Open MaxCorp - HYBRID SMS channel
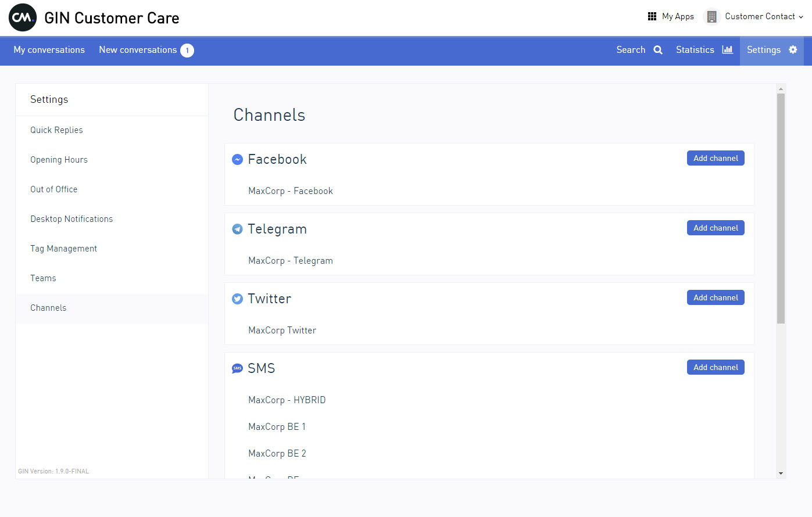This screenshot has height=517, width=812. point(287,400)
